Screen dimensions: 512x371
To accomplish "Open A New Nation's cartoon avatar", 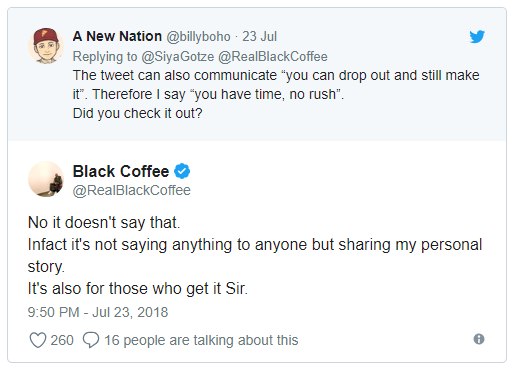I will point(46,46).
